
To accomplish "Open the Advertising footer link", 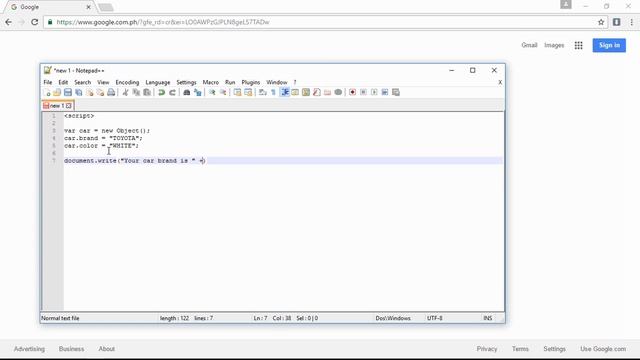I will 29,349.
